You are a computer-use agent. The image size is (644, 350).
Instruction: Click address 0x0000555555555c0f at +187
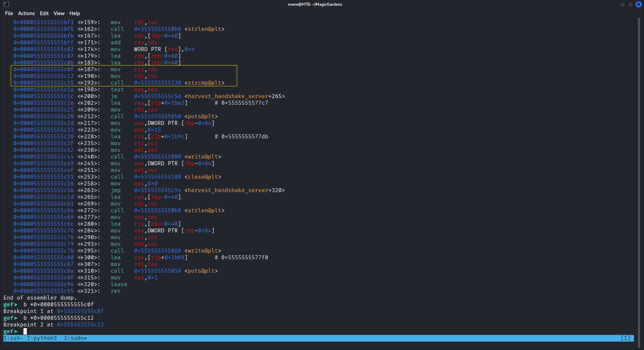44,70
